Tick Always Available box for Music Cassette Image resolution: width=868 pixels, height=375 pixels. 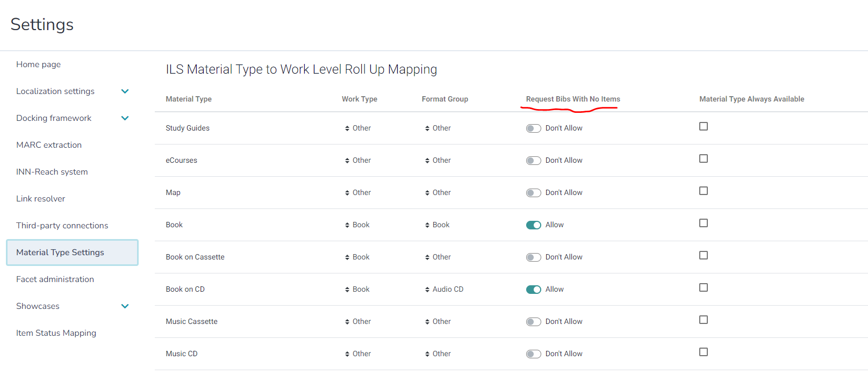pyautogui.click(x=704, y=320)
